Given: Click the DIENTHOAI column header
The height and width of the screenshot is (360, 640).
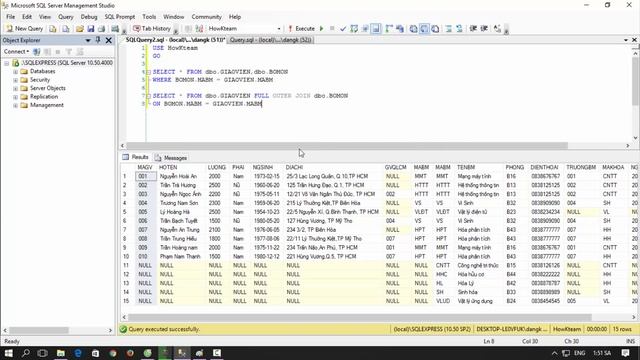Looking at the screenshot, I should point(544,167).
